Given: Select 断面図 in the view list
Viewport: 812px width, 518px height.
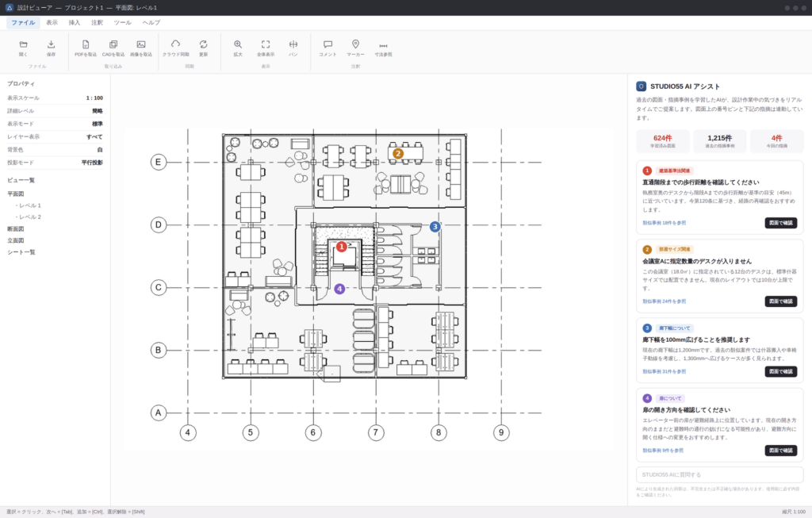Looking at the screenshot, I should 16,229.
